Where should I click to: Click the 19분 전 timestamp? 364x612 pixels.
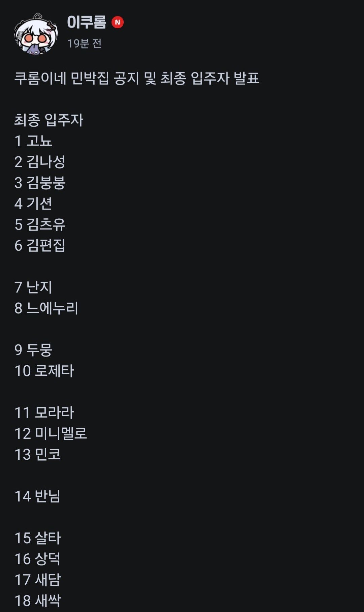point(84,43)
